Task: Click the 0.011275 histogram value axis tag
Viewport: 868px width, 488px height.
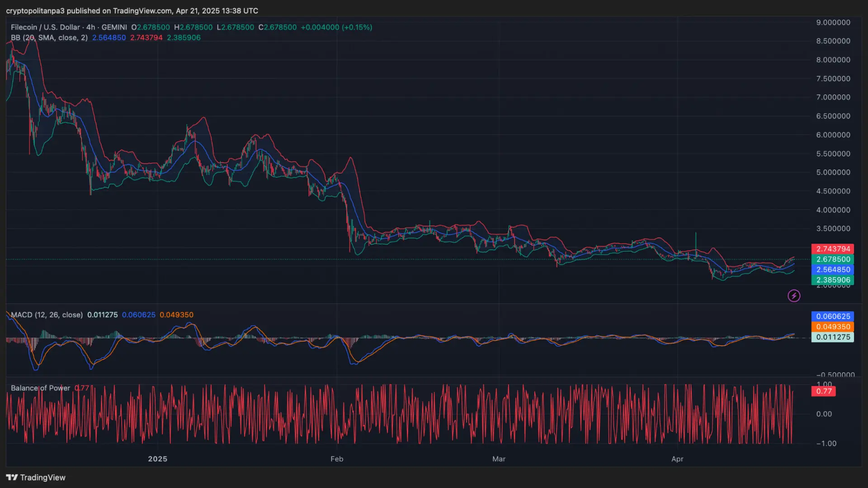Action: pyautogui.click(x=833, y=337)
